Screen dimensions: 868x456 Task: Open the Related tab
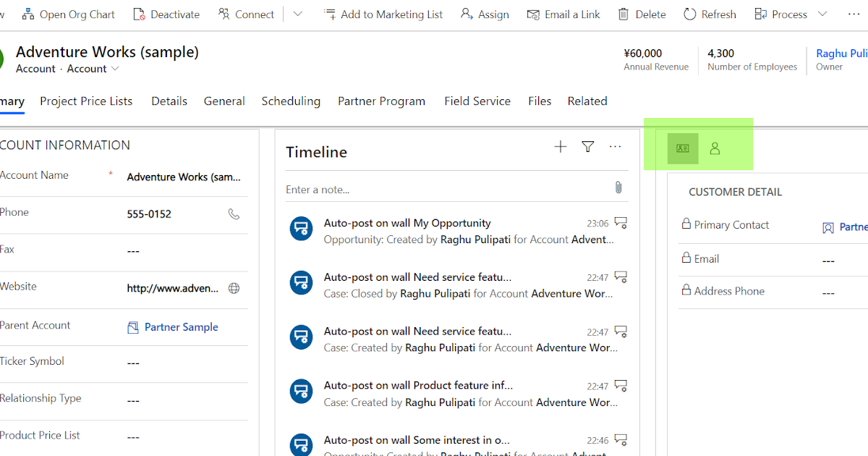587,101
